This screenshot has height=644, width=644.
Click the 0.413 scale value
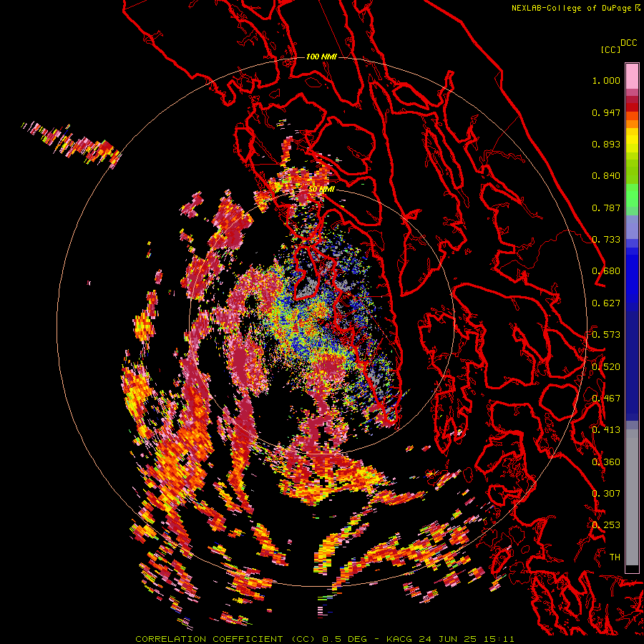606,430
